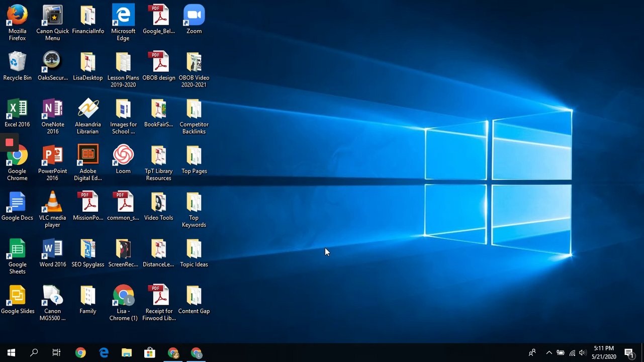Open the calendar from the 5:11 PM clock

coord(604,352)
